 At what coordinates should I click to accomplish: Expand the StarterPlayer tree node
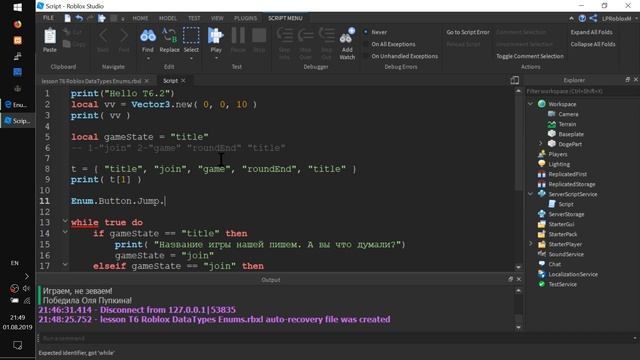[x=531, y=244]
